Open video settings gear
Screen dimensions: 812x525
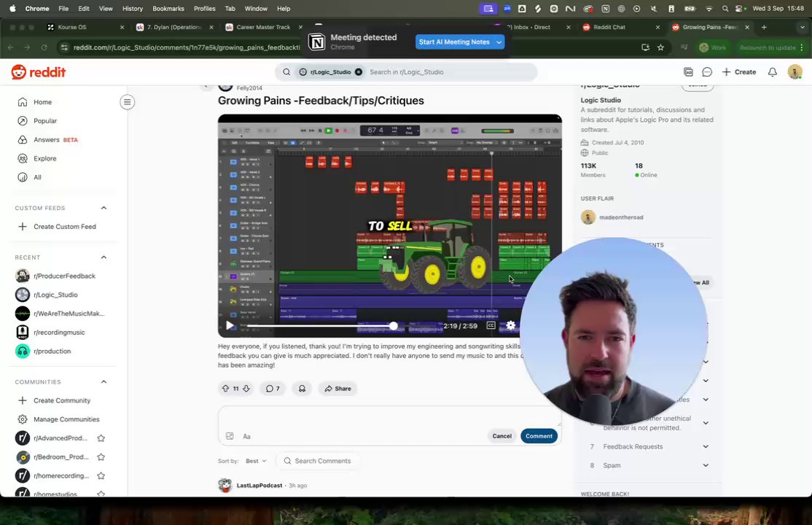[x=511, y=325]
